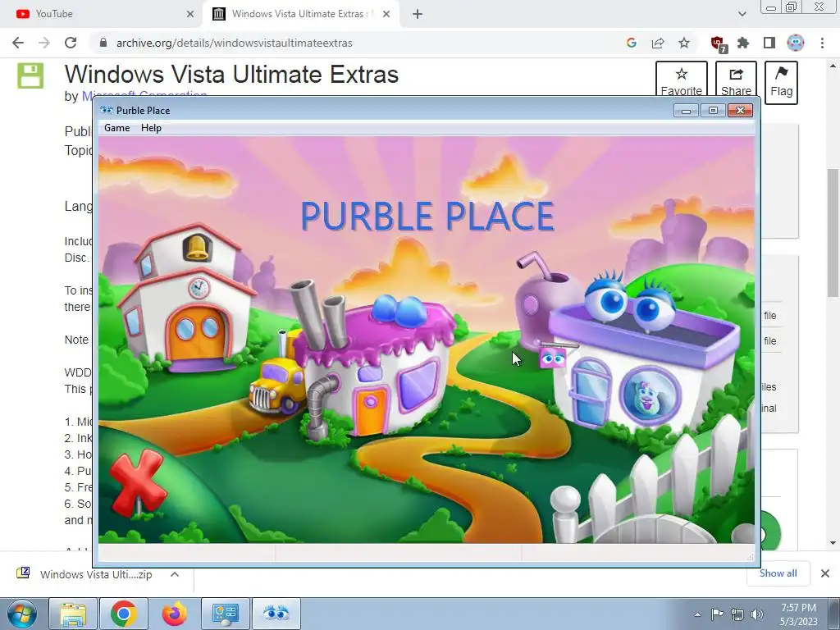Viewport: 840px width, 630px height.
Task: Expand the download item options arrow
Action: click(x=175, y=574)
